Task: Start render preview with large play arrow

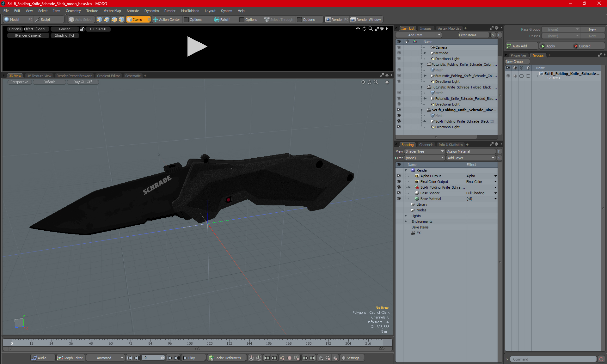Action: click(197, 46)
